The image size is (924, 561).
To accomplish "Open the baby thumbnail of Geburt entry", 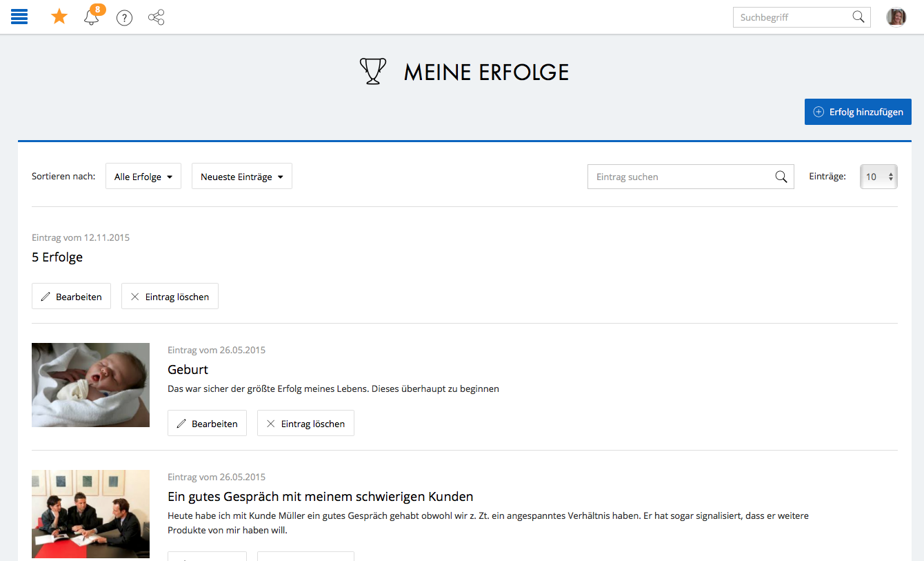I will 90,385.
